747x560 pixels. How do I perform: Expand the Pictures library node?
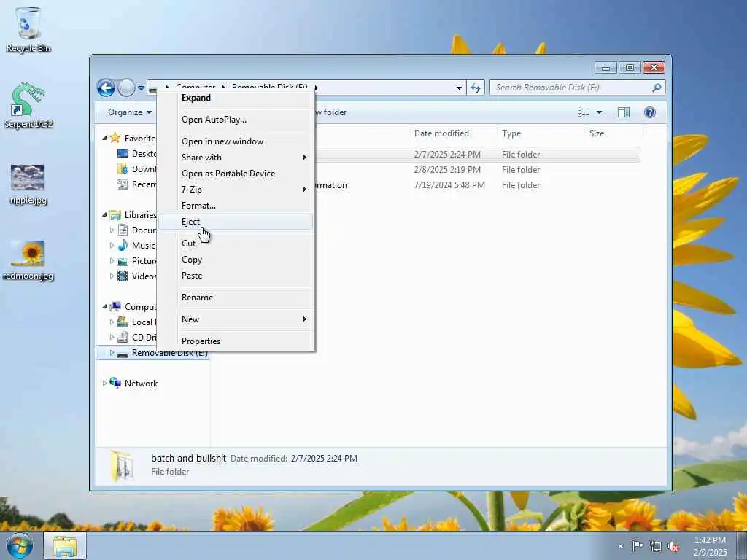(112, 260)
